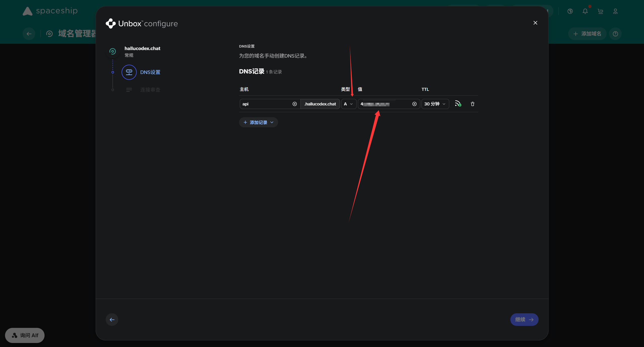Viewport: 644px width, 347px height.
Task: Delete the api DNS record with trash icon
Action: coord(472,104)
